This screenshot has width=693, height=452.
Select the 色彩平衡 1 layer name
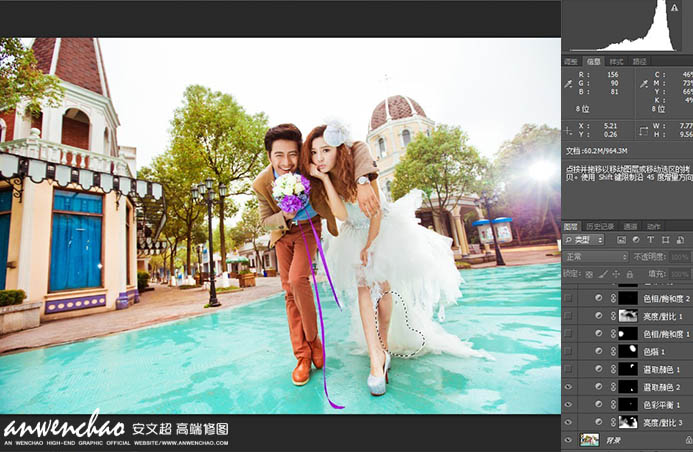click(665, 404)
